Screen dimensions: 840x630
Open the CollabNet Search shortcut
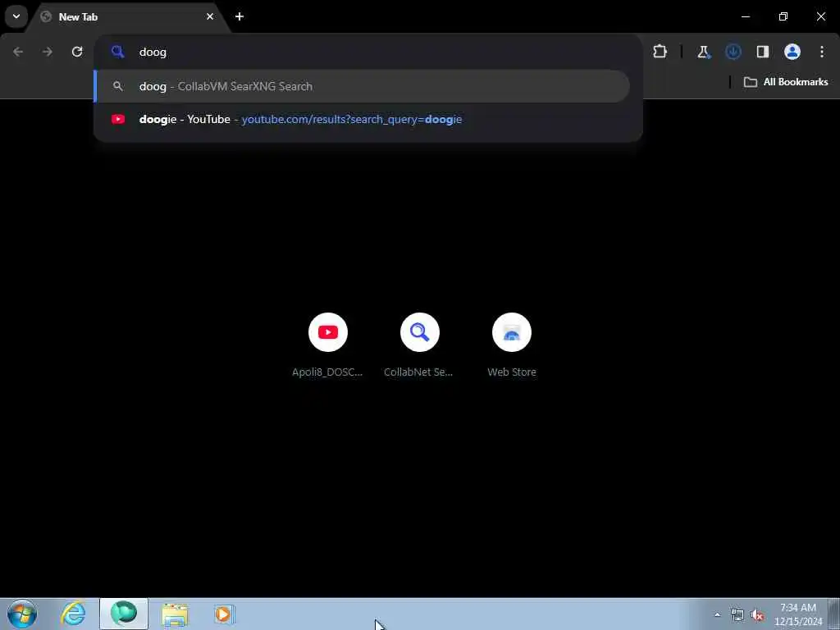point(419,345)
